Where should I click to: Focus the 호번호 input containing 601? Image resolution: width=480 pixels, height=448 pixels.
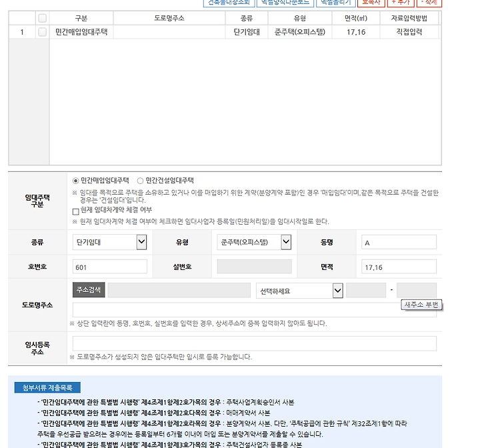[x=109, y=267]
